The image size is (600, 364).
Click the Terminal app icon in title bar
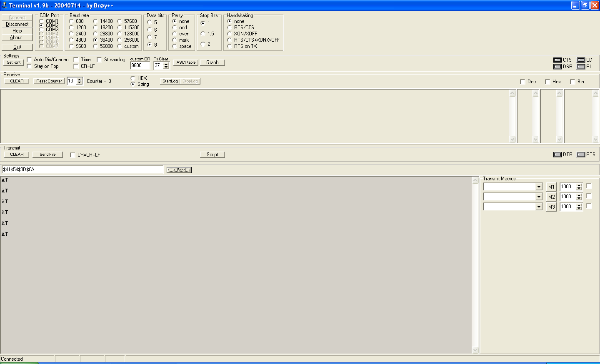[4, 5]
